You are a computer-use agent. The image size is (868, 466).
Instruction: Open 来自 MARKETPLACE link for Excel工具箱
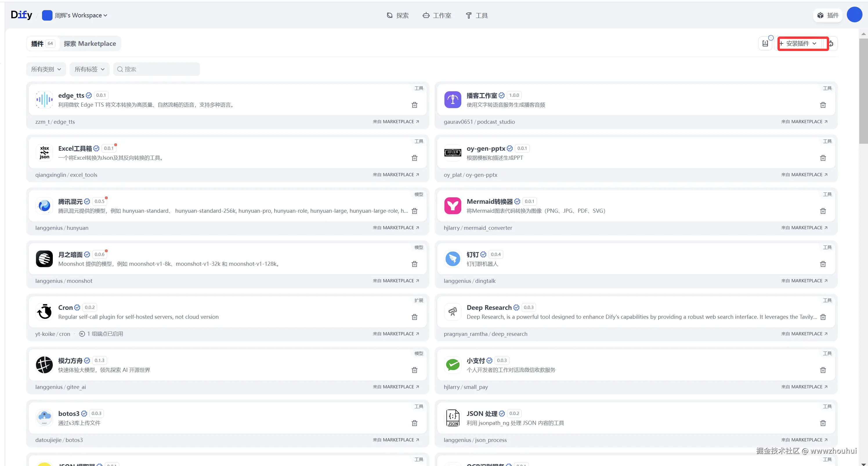396,175
